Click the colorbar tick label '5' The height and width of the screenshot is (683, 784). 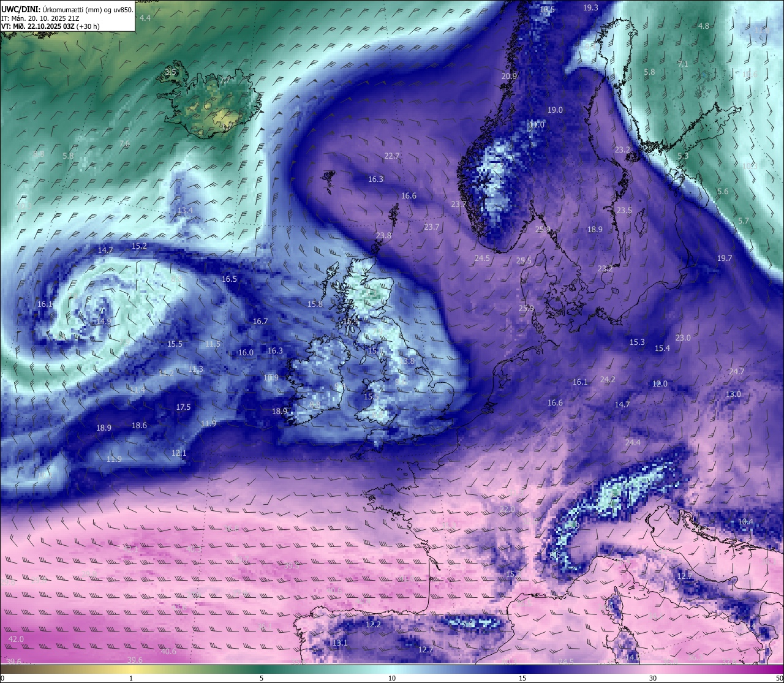[262, 678]
